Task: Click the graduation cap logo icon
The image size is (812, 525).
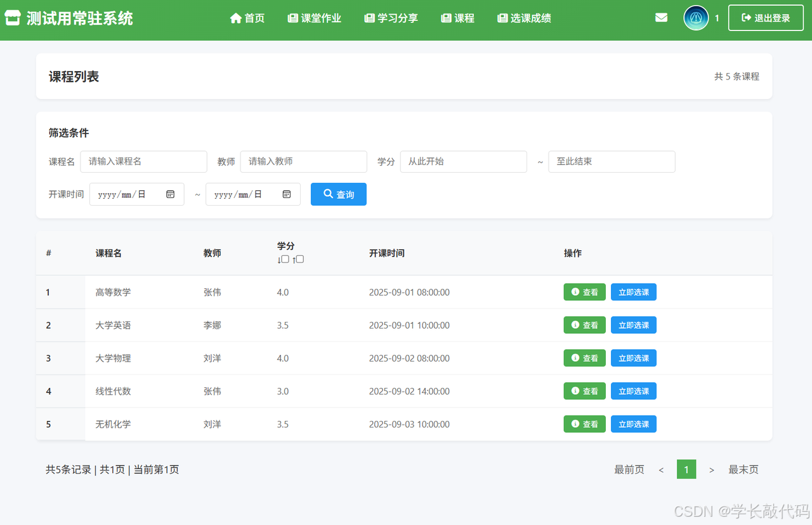Action: [13, 18]
